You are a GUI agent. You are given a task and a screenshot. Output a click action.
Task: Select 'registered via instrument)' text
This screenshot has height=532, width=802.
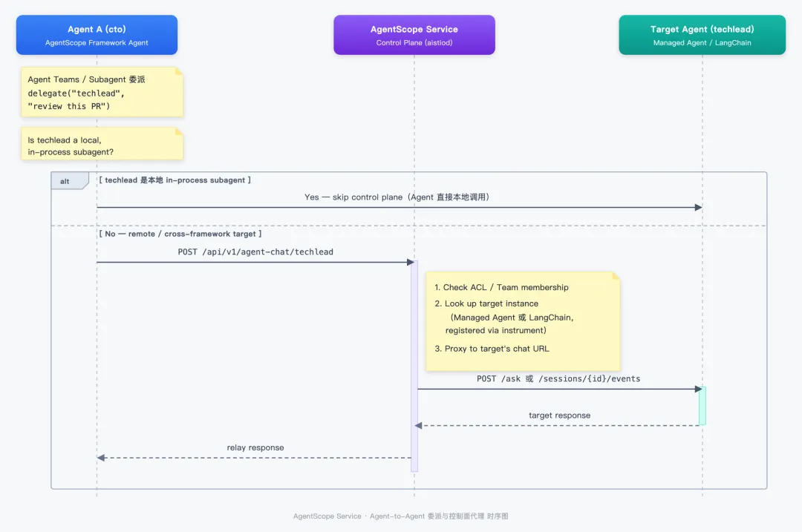(495, 331)
